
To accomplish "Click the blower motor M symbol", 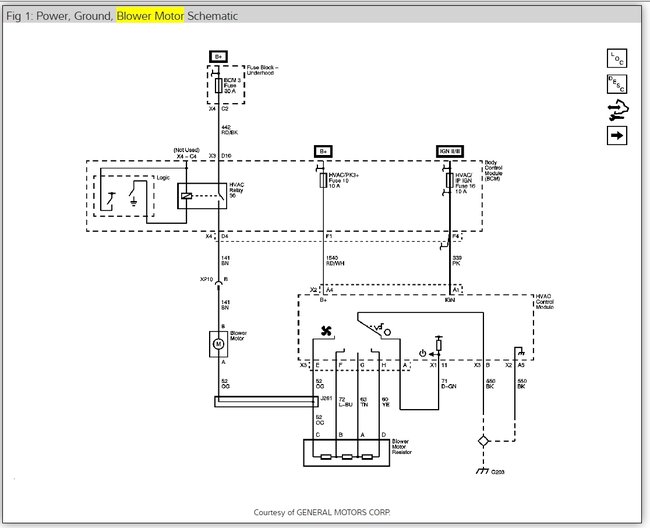I will coord(218,344).
